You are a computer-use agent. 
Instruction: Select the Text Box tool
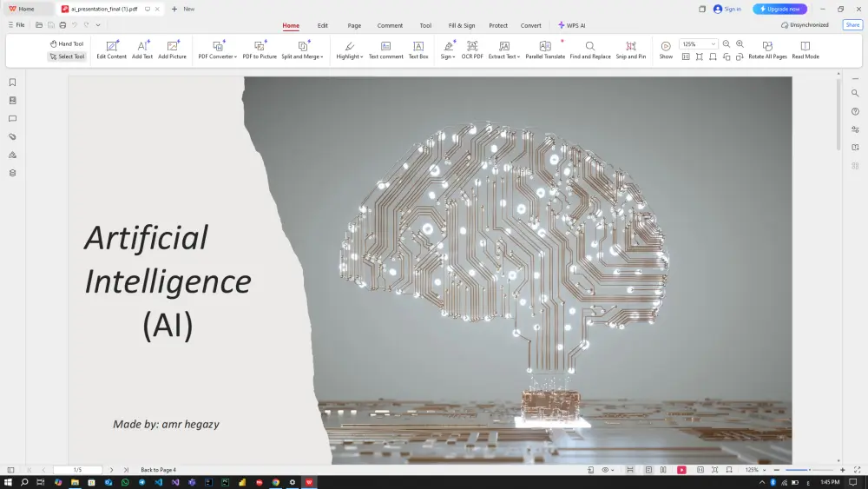[418, 50]
